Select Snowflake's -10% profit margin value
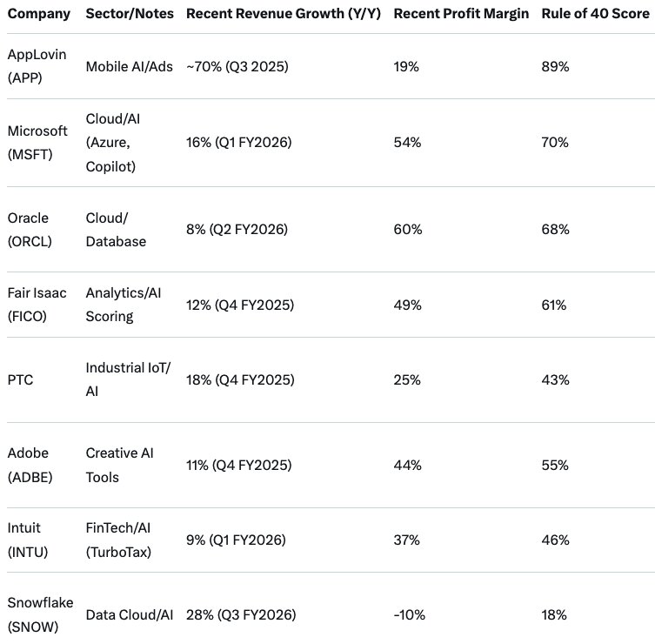The image size is (655, 644). click(x=409, y=614)
